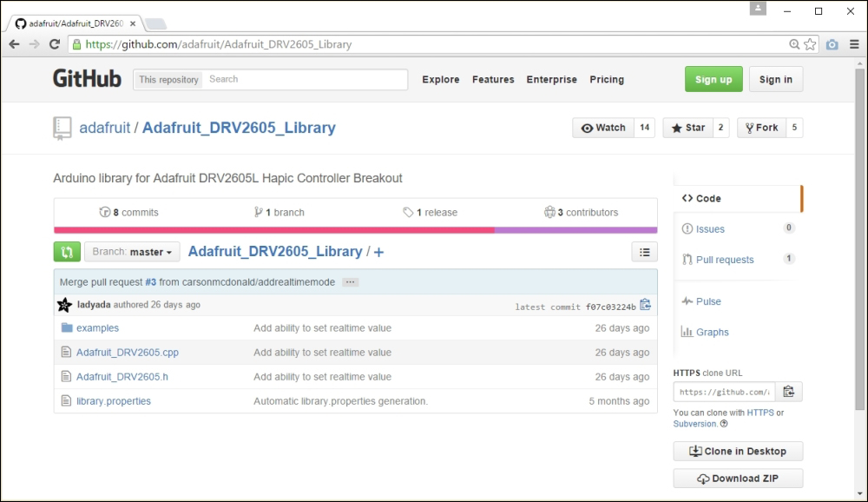Copy commit SHA with clipboard icon

(646, 305)
